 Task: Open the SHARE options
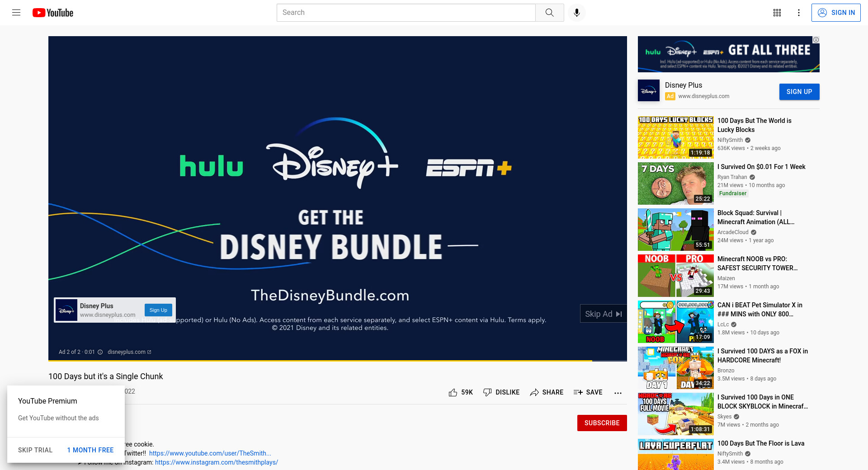[547, 392]
